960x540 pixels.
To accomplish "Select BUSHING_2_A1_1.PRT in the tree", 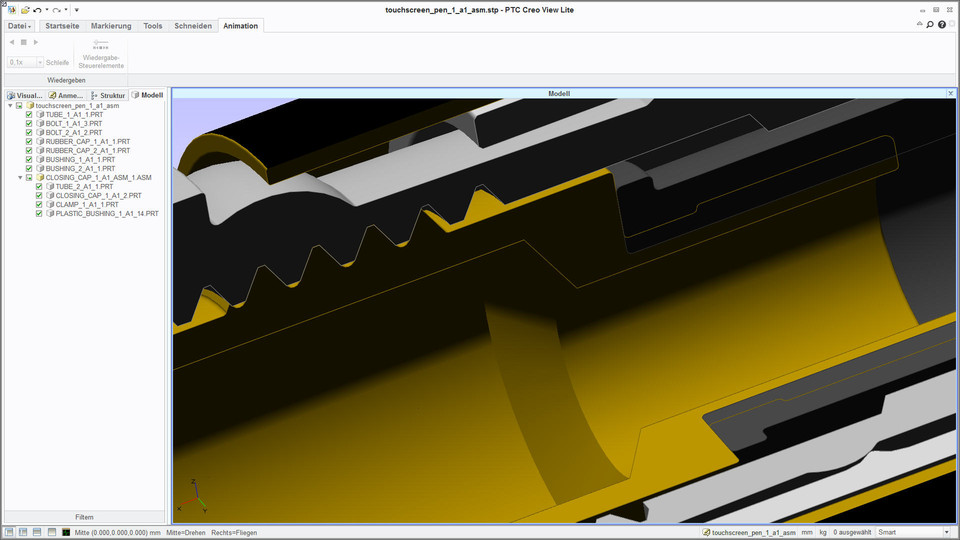I will (80, 168).
